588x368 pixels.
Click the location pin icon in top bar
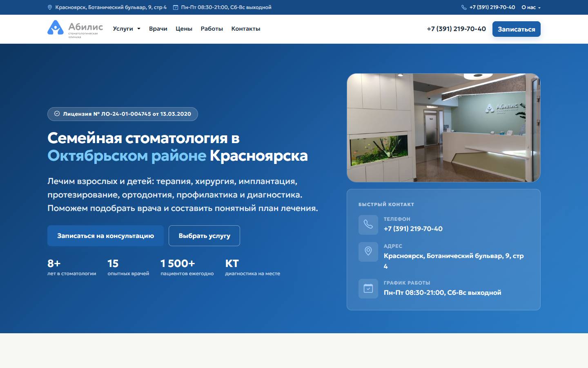pyautogui.click(x=50, y=7)
